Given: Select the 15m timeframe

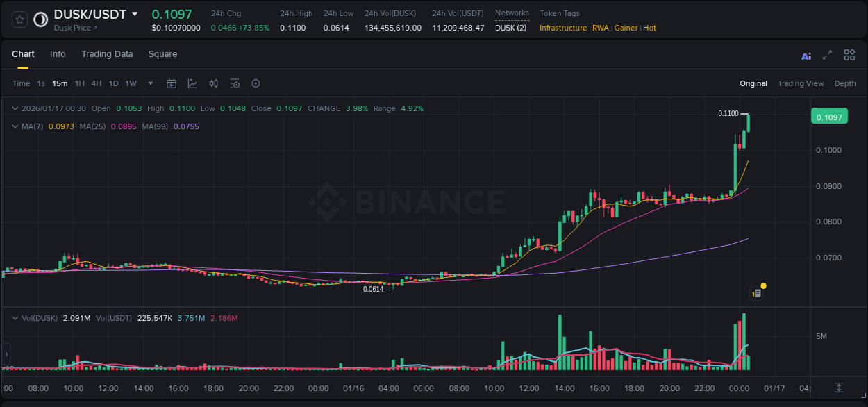Looking at the screenshot, I should click(60, 83).
